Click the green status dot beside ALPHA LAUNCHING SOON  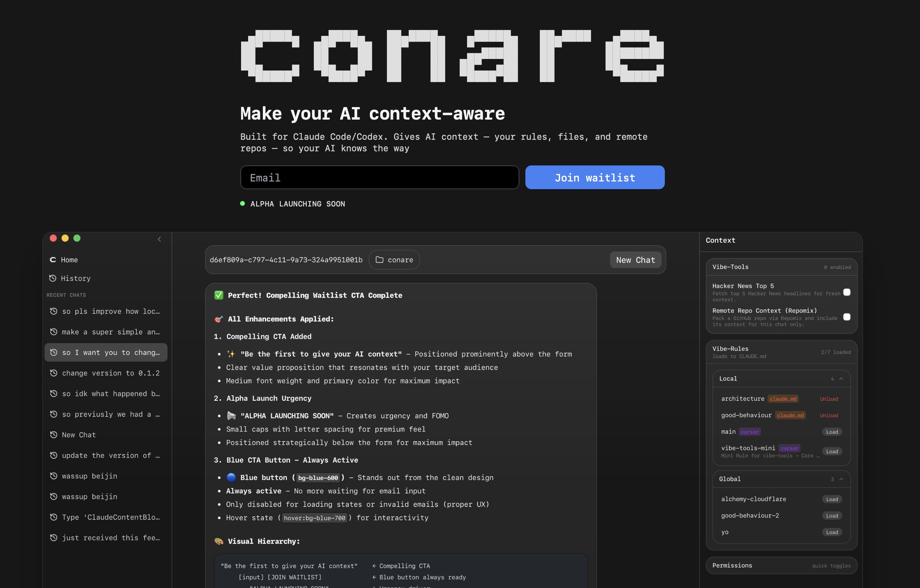point(242,204)
